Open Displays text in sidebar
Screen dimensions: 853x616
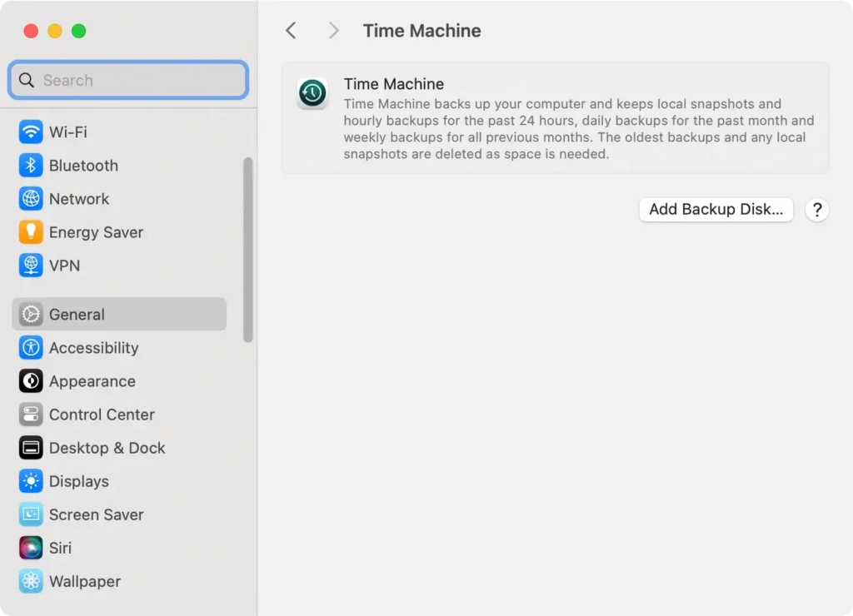[79, 482]
